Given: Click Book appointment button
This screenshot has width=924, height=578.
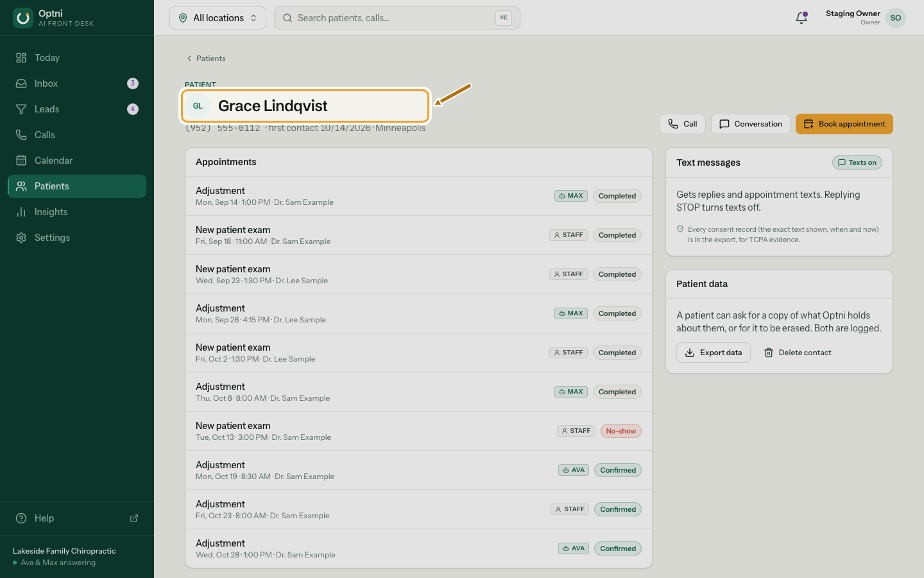Looking at the screenshot, I should (844, 124).
